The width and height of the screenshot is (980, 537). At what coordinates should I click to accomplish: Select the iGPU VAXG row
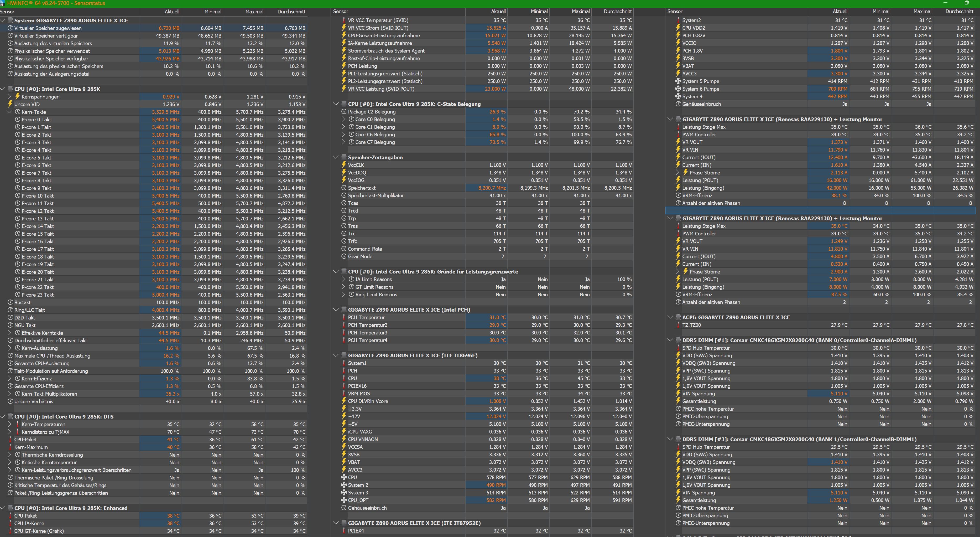(482, 432)
